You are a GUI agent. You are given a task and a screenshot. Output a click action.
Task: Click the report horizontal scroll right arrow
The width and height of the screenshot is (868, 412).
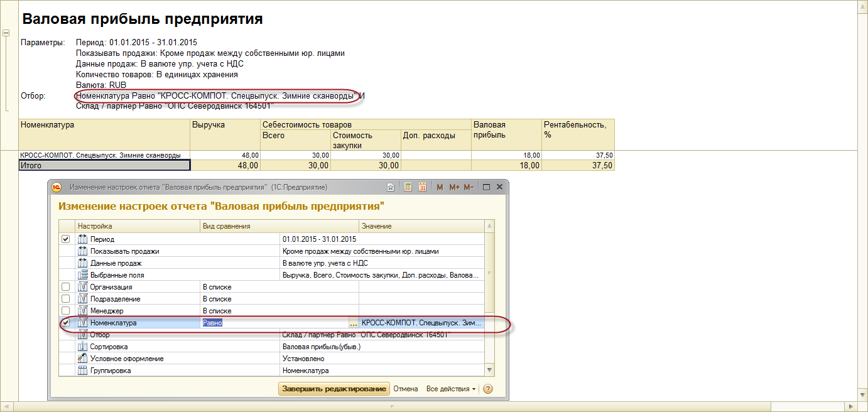click(x=852, y=407)
